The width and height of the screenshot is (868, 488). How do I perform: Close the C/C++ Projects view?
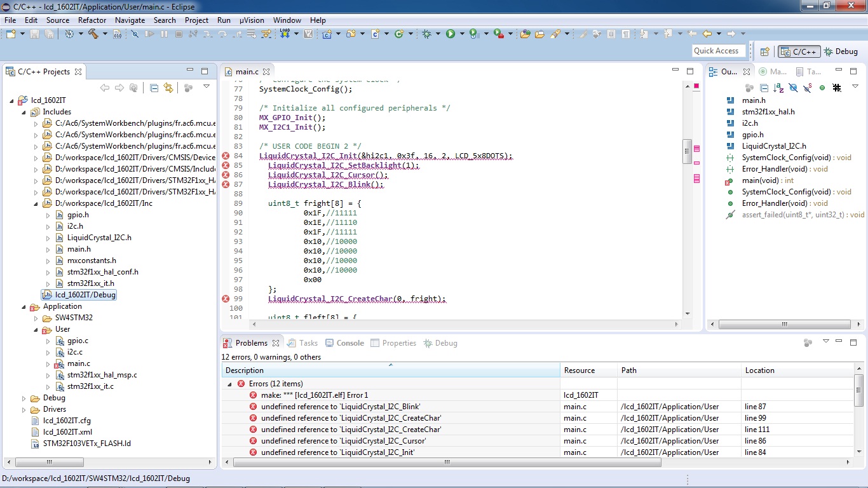click(x=78, y=72)
